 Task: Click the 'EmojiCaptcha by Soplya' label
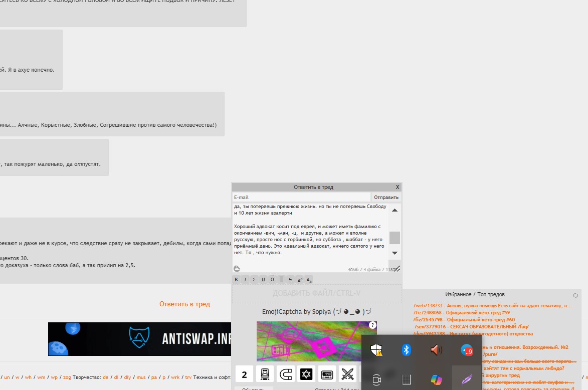pyautogui.click(x=316, y=311)
